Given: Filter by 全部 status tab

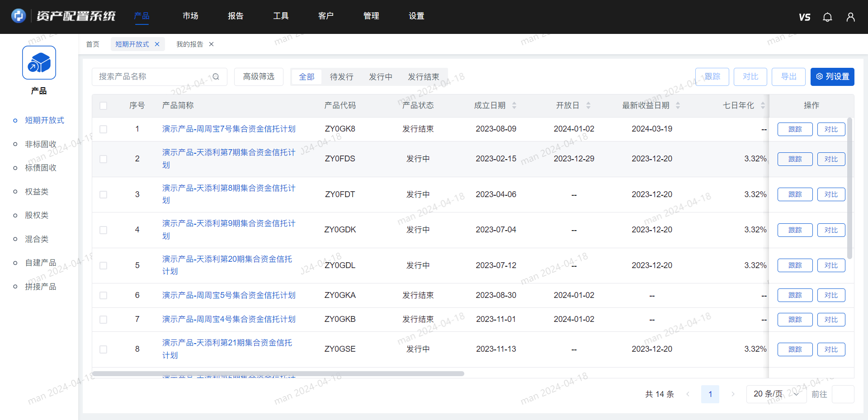Looking at the screenshot, I should tap(307, 77).
